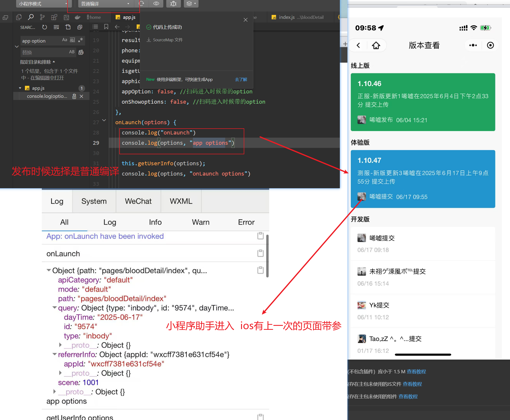510x420 pixels.
Task: Click 在编辑器中打开 link
Action: click(47, 78)
